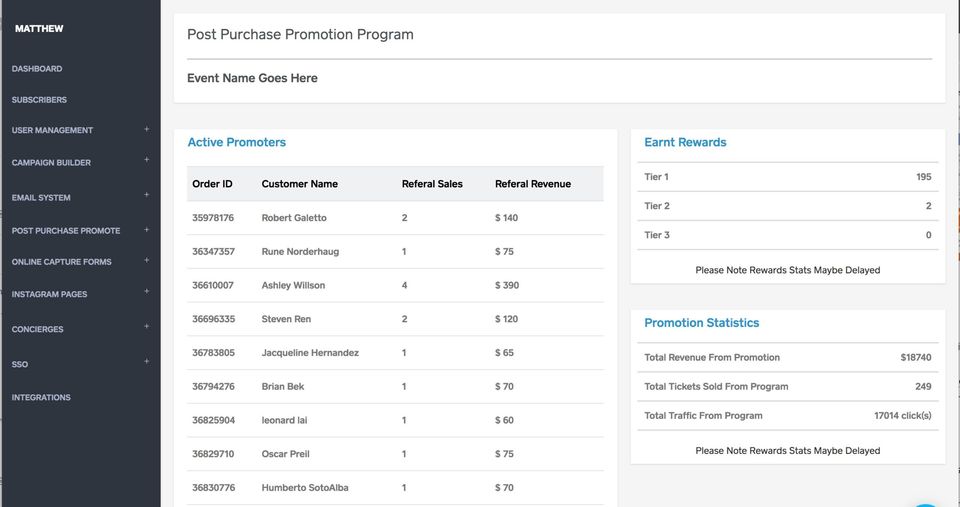Click Total Traffic From Program label
The width and height of the screenshot is (960, 507).
pyautogui.click(x=703, y=415)
